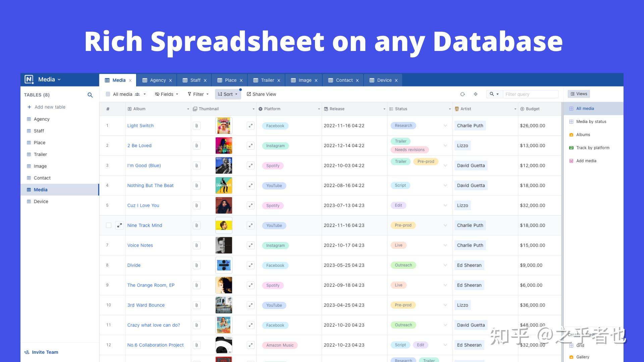
Task: Open the Fields visibility menu
Action: point(167,94)
